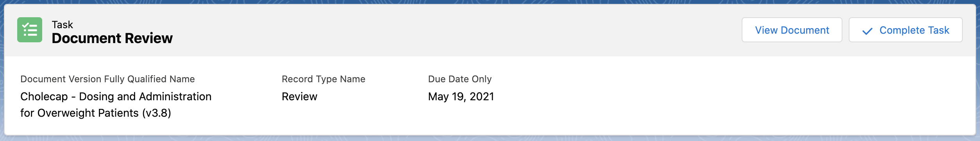Click the gray header bar between title and buttons
Screen dimensions: 980x141
click(457, 30)
